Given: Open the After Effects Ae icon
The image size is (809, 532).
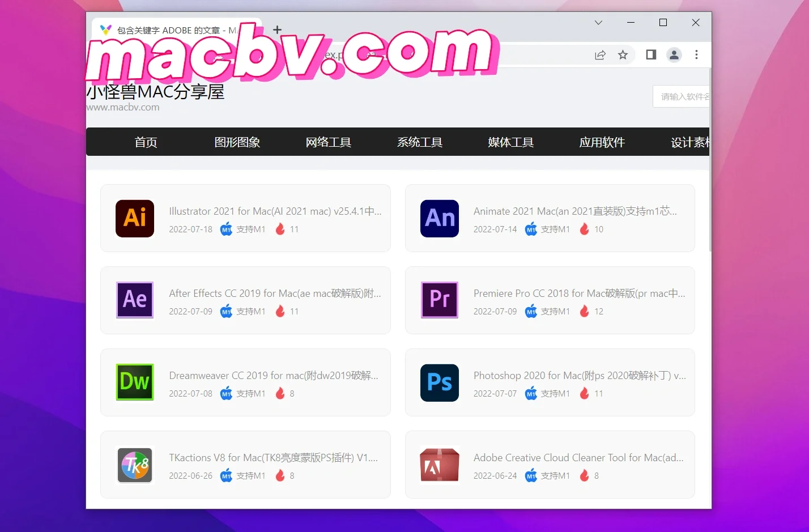Looking at the screenshot, I should pyautogui.click(x=135, y=300).
